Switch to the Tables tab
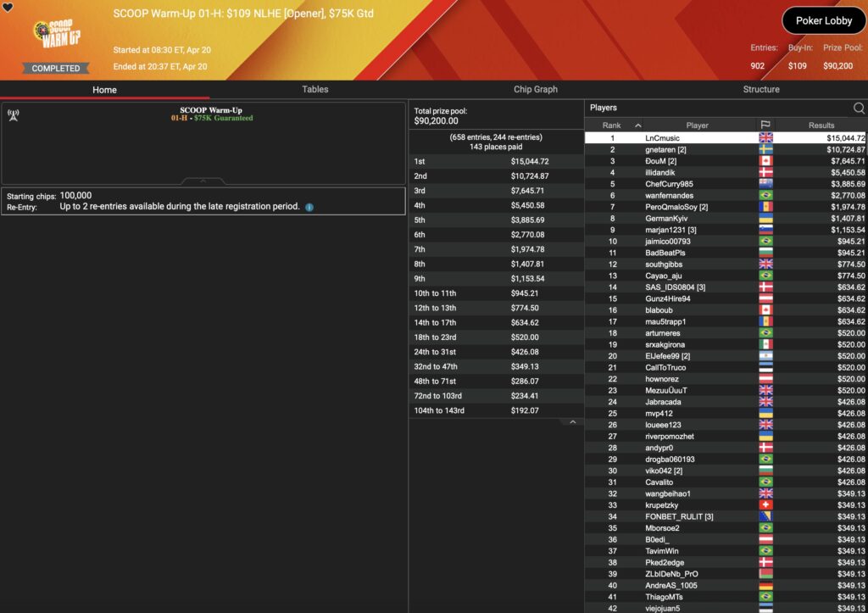The width and height of the screenshot is (868, 613). click(315, 89)
